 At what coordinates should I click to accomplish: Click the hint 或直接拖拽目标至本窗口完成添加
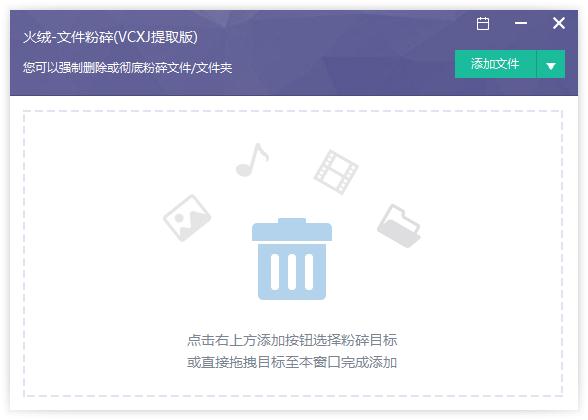[292, 362]
